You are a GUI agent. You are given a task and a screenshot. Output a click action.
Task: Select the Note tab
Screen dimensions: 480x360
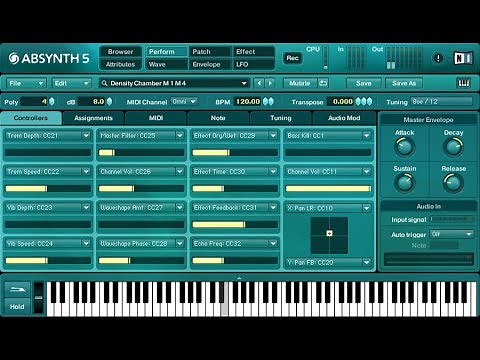pos(218,118)
